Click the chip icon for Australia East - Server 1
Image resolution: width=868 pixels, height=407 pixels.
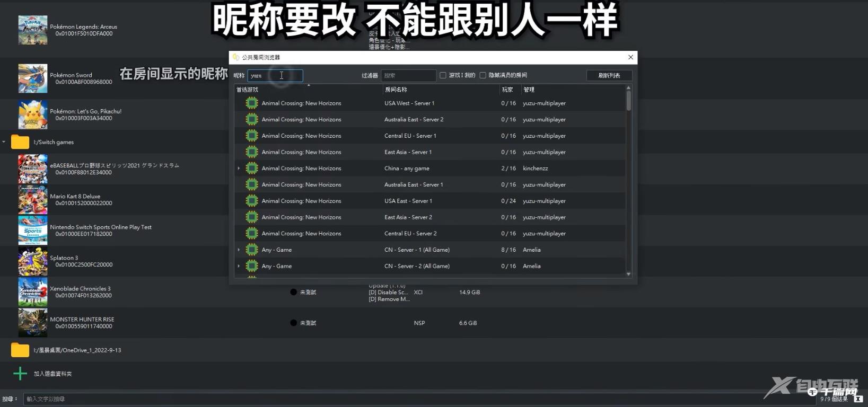(252, 184)
